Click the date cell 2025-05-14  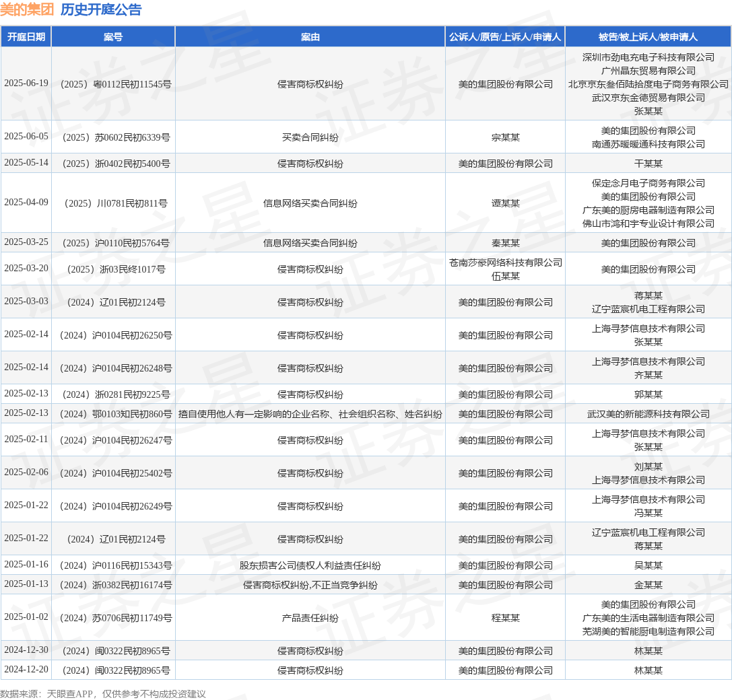tap(26, 162)
